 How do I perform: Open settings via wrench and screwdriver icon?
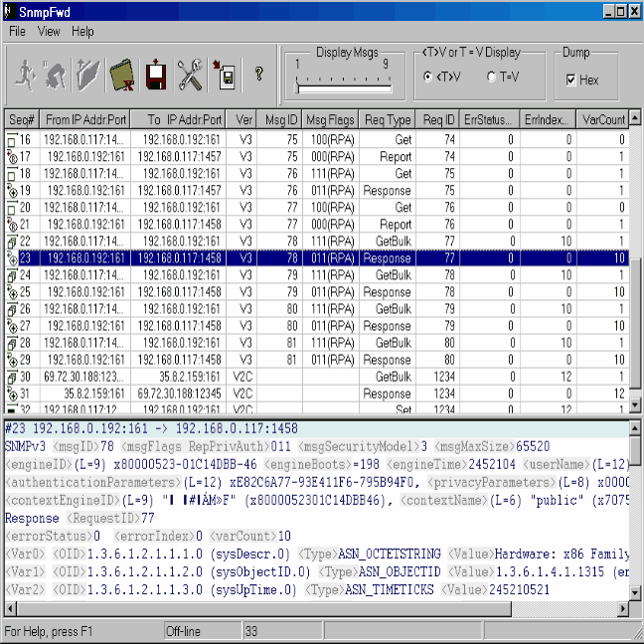(x=190, y=75)
